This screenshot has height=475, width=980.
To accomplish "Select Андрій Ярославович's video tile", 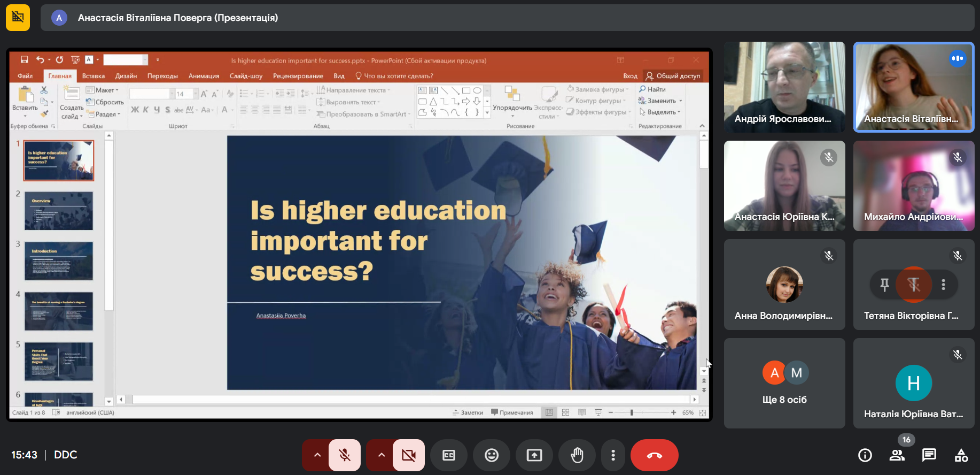I will coord(784,87).
